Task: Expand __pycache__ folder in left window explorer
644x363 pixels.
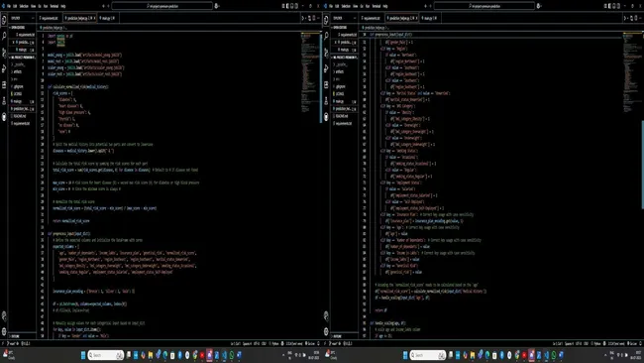Action: click(x=22, y=64)
